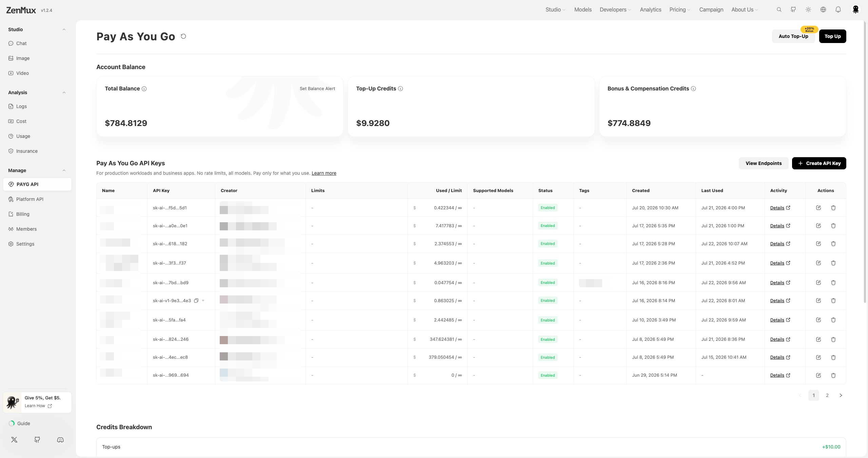Click Create API Key button
The height and width of the screenshot is (458, 868).
819,163
